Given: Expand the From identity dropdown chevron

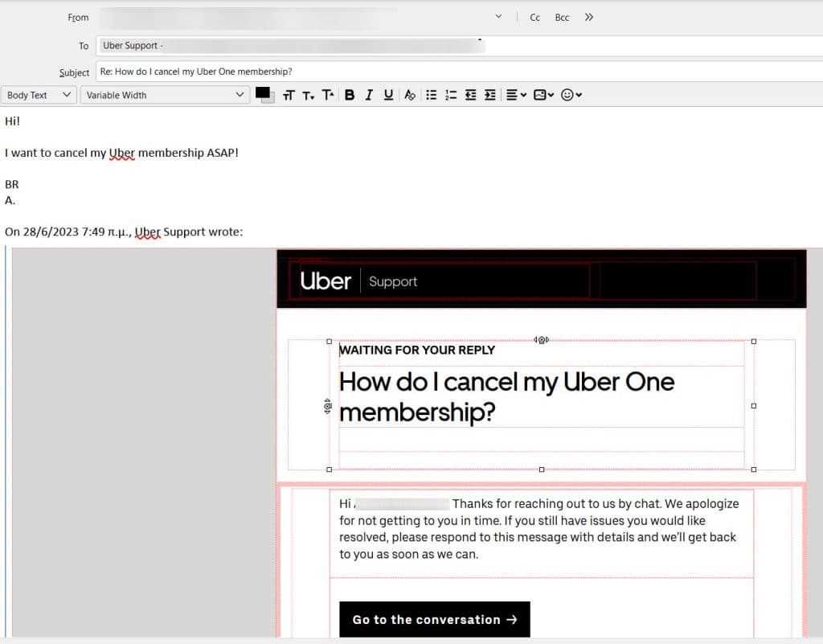Looking at the screenshot, I should [x=498, y=17].
